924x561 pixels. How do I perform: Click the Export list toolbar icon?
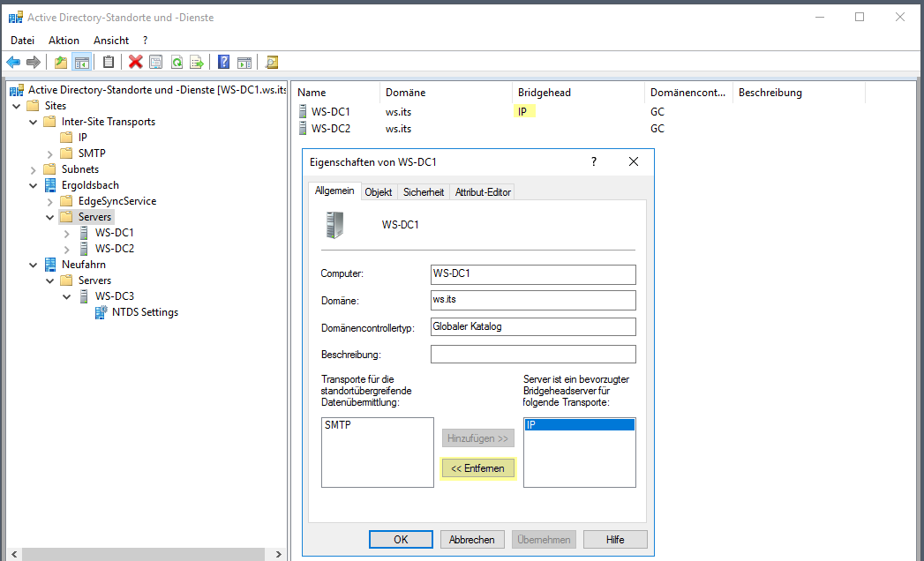click(x=196, y=62)
